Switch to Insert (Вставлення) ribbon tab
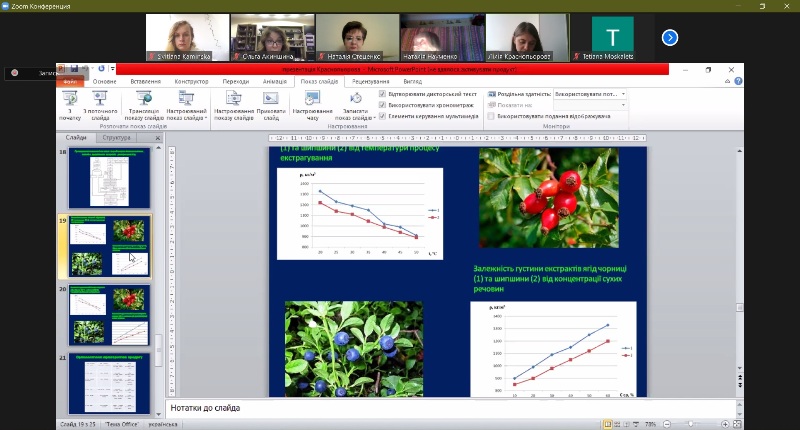Screen dimensions: 800x430 click(145, 82)
